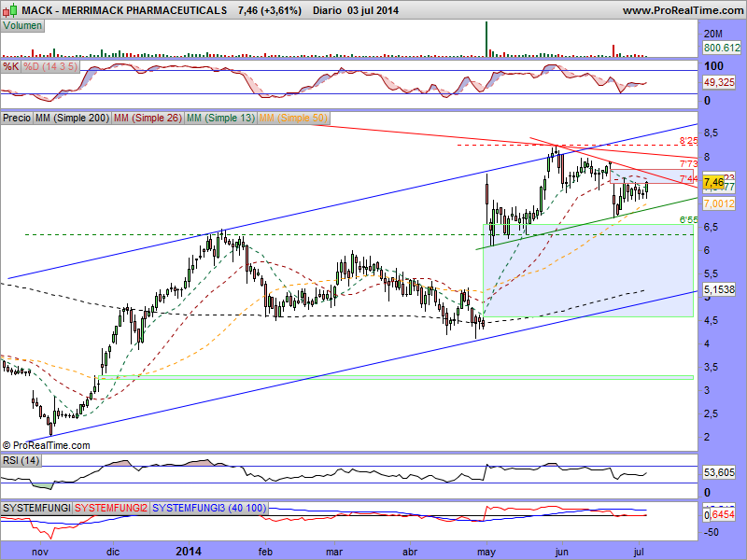Viewport: 747px width, 560px height.
Task: Open the SYSTEMFUNGI2 indicator label
Action: [x=111, y=508]
